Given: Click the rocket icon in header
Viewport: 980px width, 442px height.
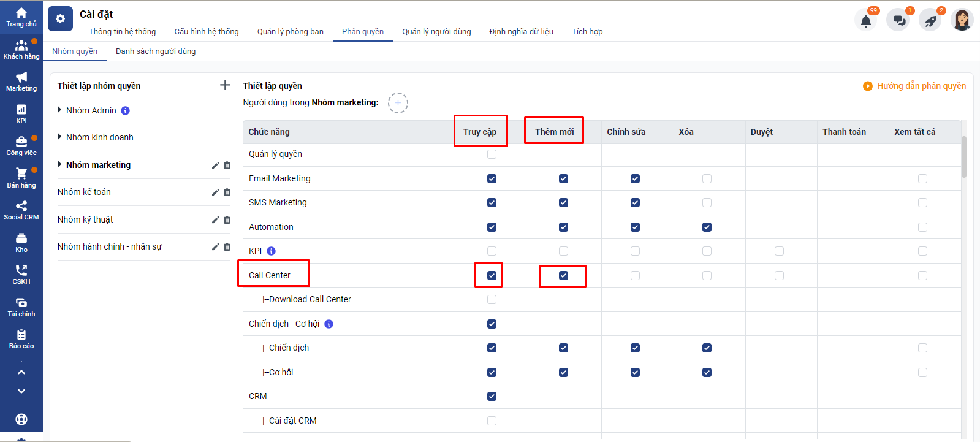Looking at the screenshot, I should [930, 21].
